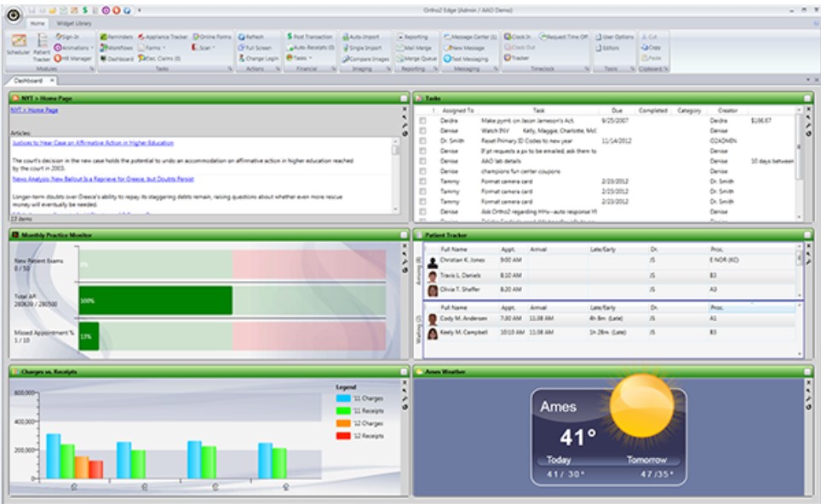This screenshot has height=504, width=821.
Task: Check the box for Deidre's first task
Action: [422, 121]
